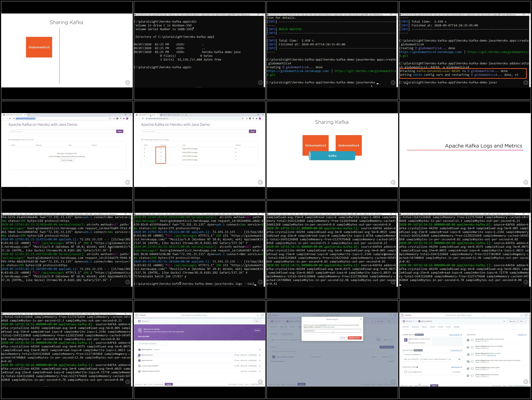Favorite globomantics3 with its star in the app list
532x400 pixels.
260,355
